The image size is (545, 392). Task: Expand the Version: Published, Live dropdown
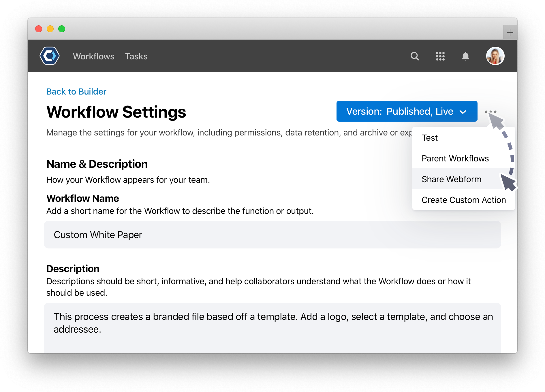407,111
